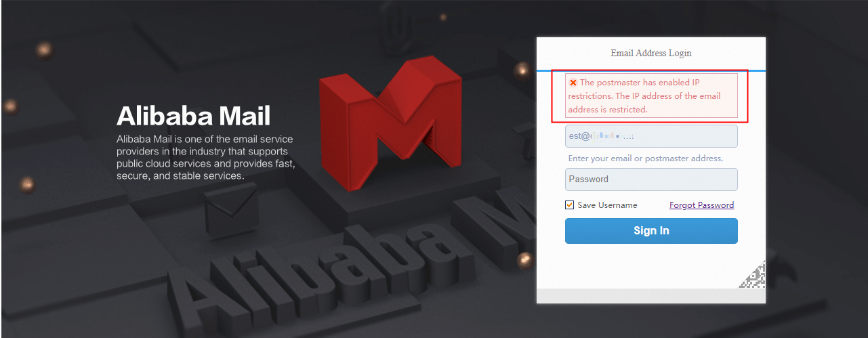Focus the Password input field

[x=651, y=179]
